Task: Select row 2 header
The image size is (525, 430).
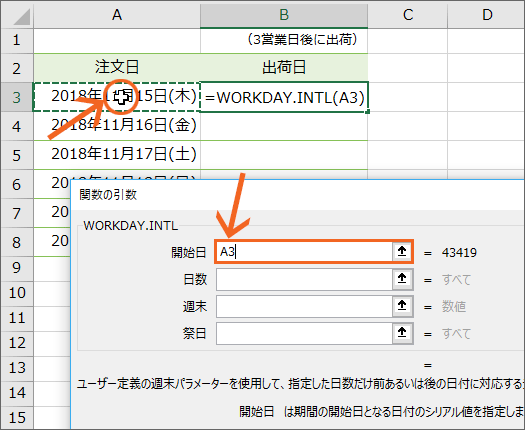Action: [17, 68]
